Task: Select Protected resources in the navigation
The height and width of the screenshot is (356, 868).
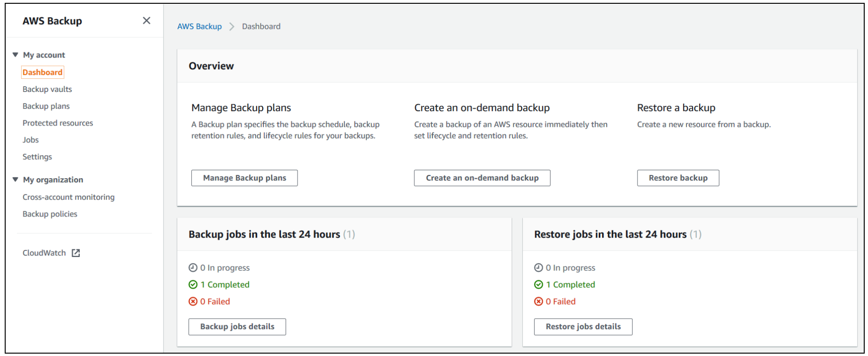Action: click(58, 123)
